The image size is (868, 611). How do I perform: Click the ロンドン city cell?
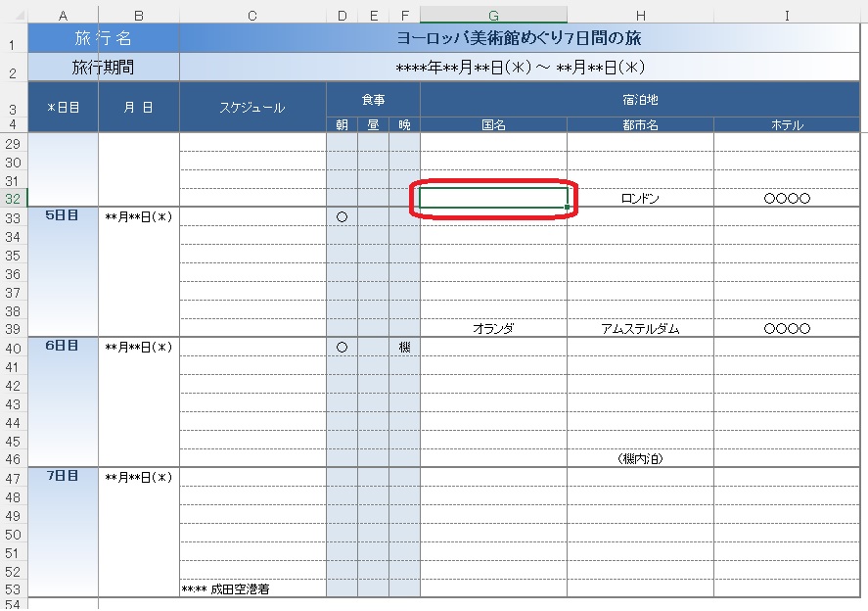click(x=640, y=199)
